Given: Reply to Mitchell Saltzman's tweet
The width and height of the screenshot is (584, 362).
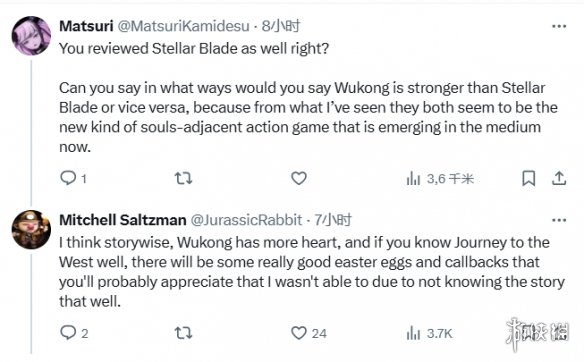Looking at the screenshot, I should pyautogui.click(x=68, y=333).
